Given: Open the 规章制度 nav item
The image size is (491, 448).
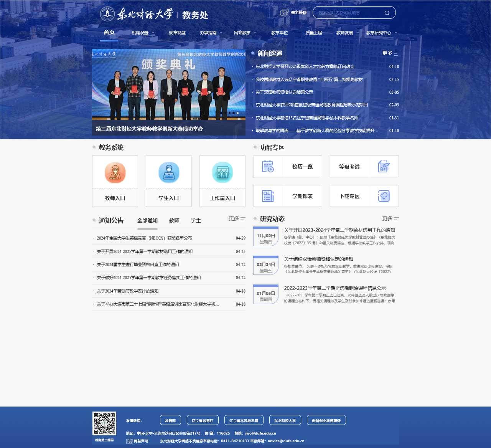Looking at the screenshot, I should pos(177,33).
